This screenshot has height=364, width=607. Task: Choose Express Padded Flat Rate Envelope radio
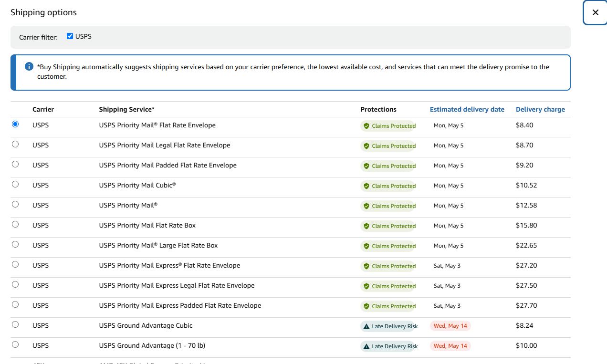(15, 304)
